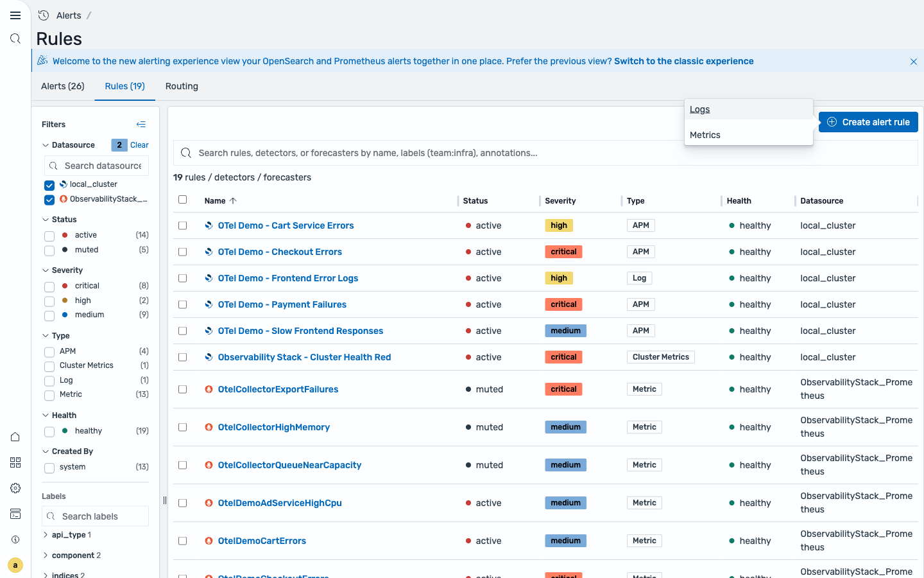
Task: Click the search icon in rules search bar
Action: (x=186, y=153)
